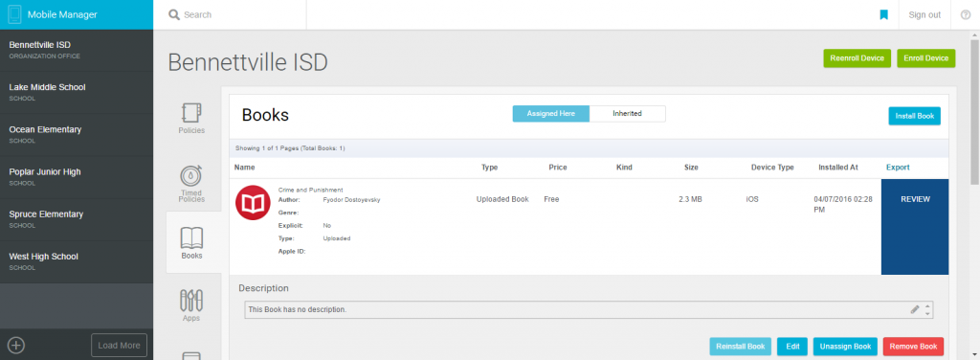Screen dimensions: 980x360
Task: Open the help question mark icon
Action: [x=965, y=14]
